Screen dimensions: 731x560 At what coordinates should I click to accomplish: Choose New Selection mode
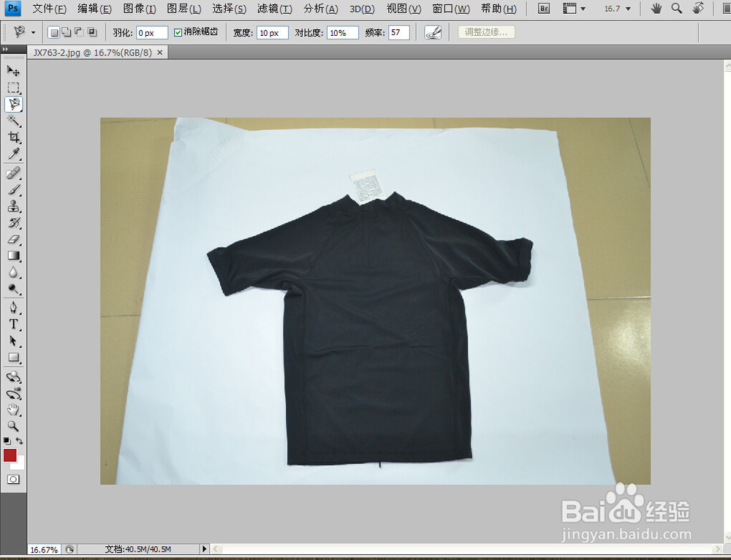pos(55,32)
